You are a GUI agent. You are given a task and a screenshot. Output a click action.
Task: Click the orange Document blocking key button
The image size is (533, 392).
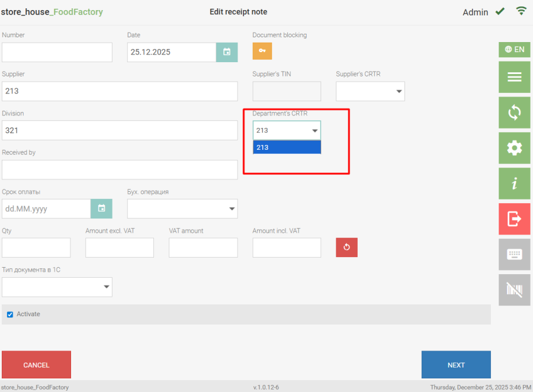point(262,51)
